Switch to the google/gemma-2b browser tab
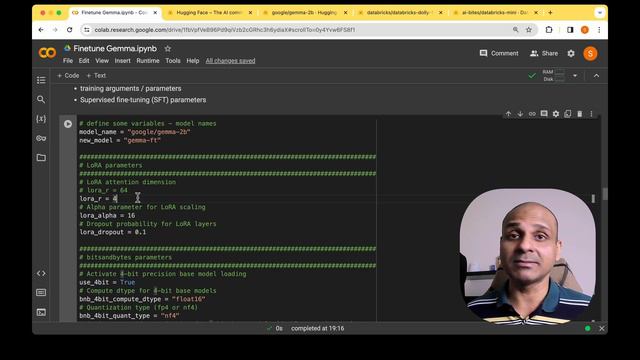 tap(305, 13)
